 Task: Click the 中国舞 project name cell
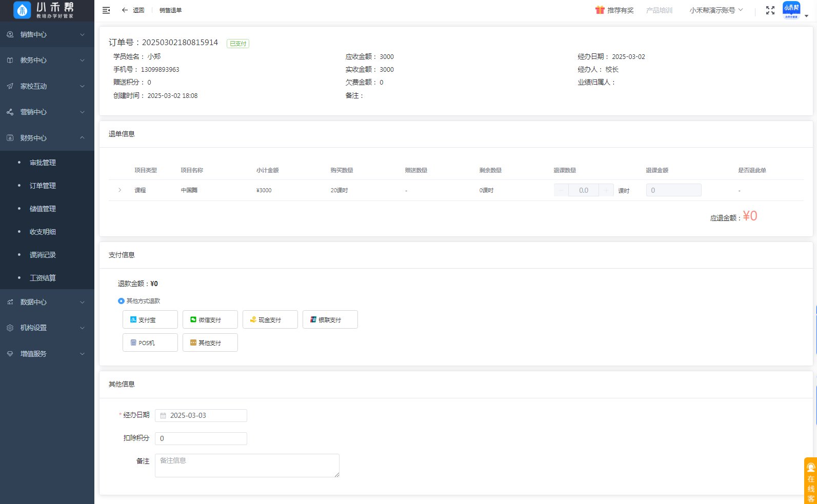(x=189, y=190)
